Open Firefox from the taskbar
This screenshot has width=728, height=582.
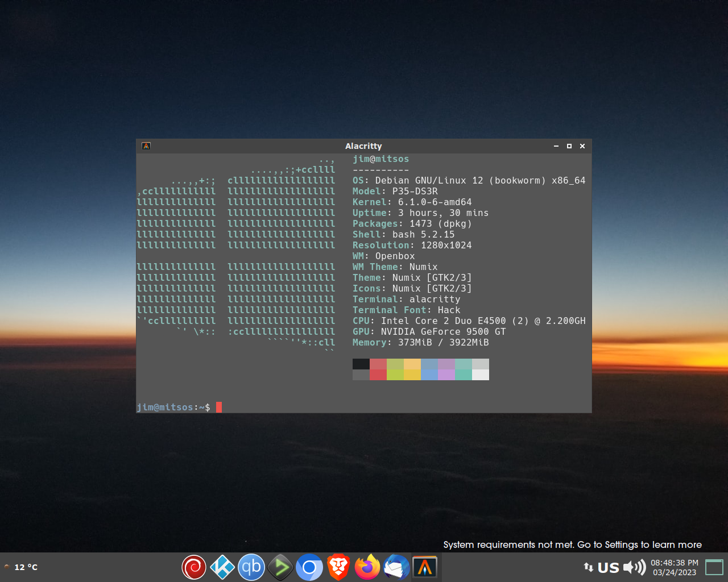tap(367, 567)
